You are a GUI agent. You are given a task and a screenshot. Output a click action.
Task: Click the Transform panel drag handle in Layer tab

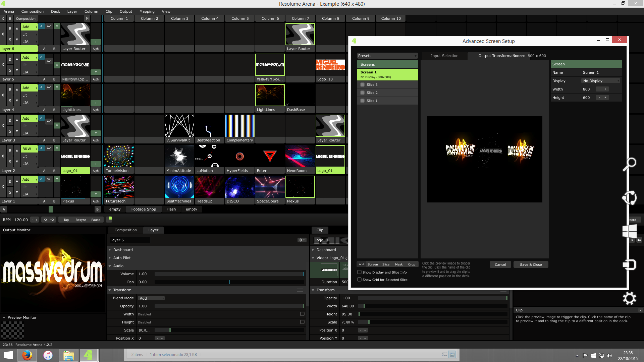click(x=300, y=290)
